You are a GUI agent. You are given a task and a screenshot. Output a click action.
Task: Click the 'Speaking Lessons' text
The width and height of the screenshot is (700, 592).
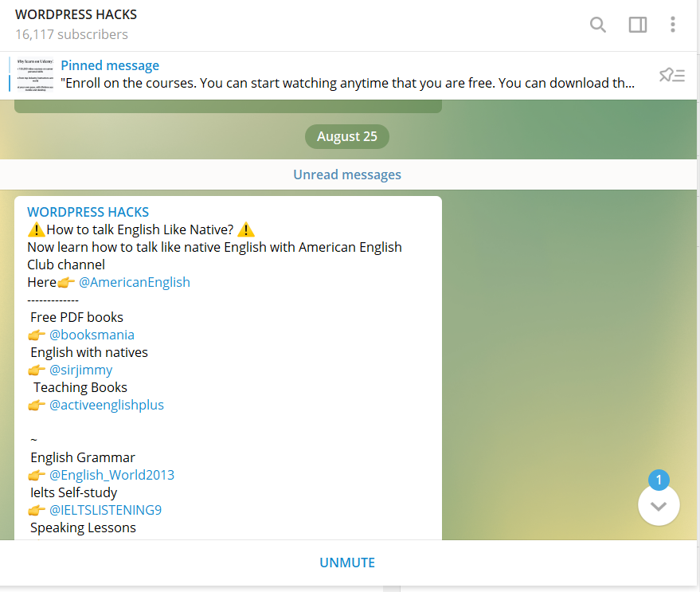[x=83, y=527]
